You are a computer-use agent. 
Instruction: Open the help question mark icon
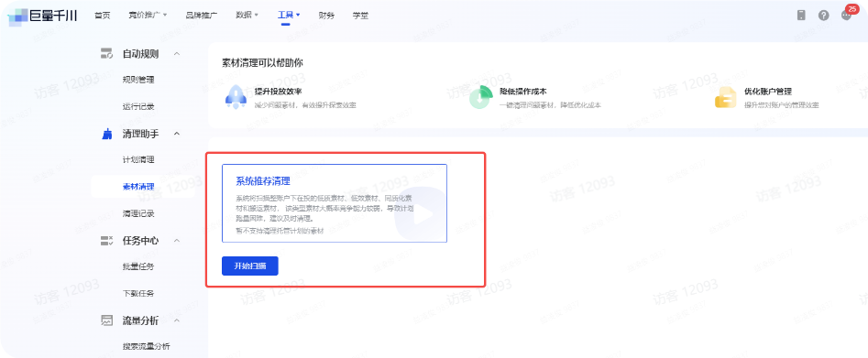824,16
